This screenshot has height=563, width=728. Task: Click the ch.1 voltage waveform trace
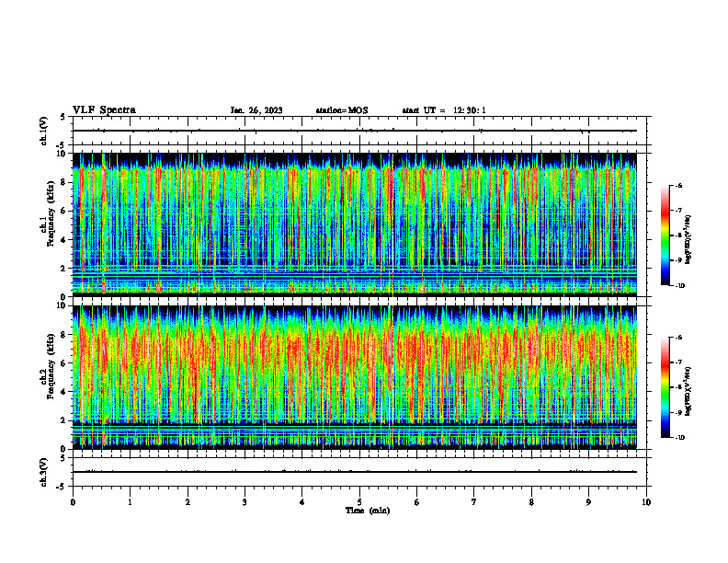pos(355,131)
